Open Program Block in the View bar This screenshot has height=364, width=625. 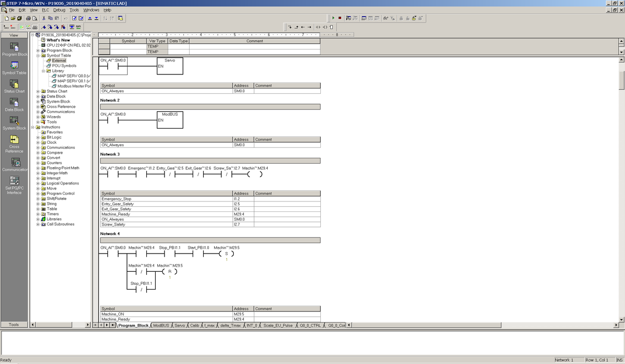click(x=15, y=49)
